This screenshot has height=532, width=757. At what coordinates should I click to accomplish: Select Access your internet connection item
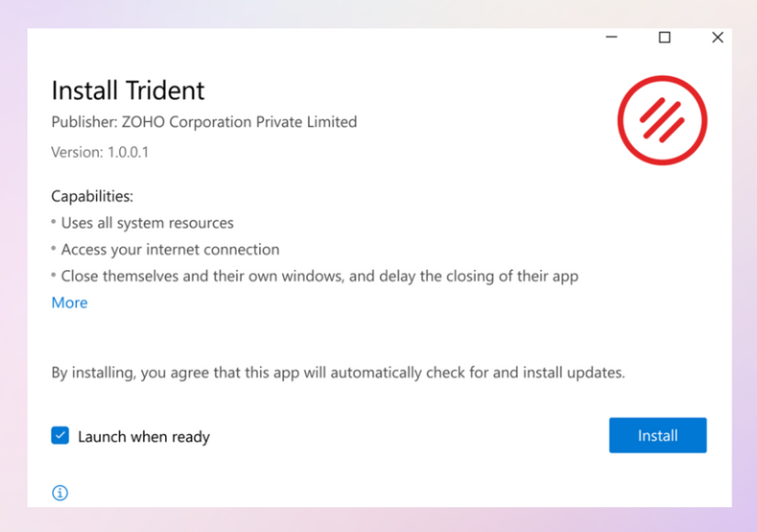(x=170, y=249)
